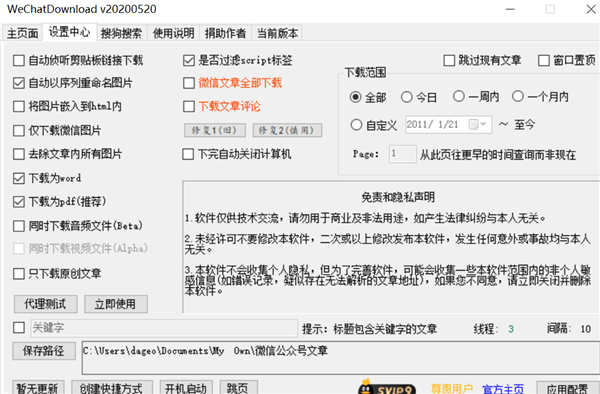This screenshot has height=394, width=600.
Task: Open 使用说明 tab
Action: (173, 33)
